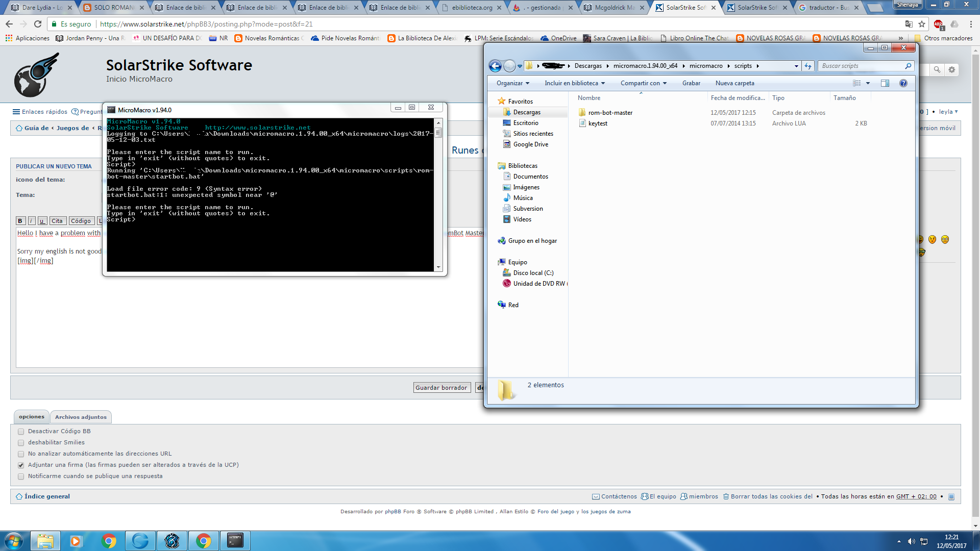Click the Explorer help question mark icon
Screen dimensions: 980x551
[903, 83]
